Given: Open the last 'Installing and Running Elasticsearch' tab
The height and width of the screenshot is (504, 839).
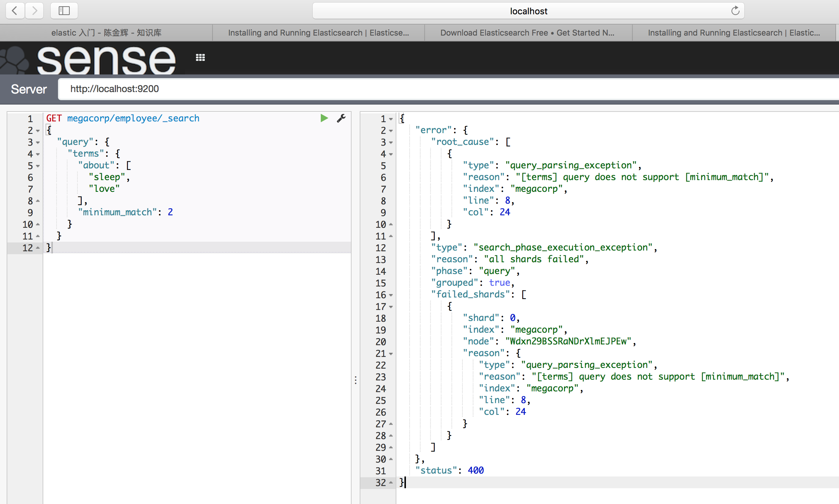Looking at the screenshot, I should pos(734,33).
